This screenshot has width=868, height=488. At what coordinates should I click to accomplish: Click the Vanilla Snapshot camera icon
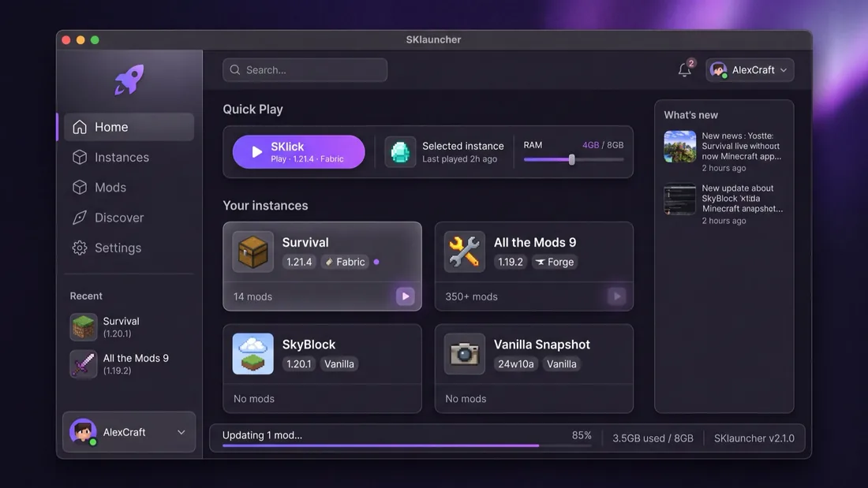465,353
